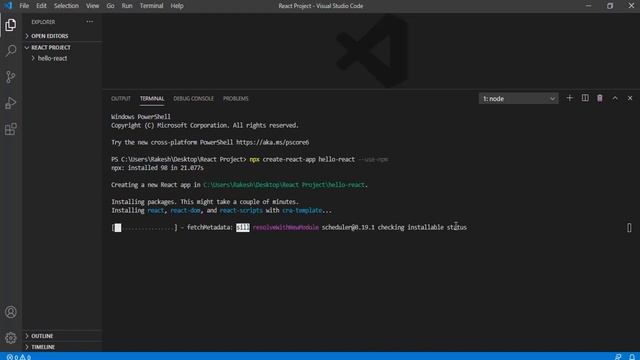This screenshot has height=360, width=640.
Task: Open the Manage settings gear
Action: tap(11, 338)
